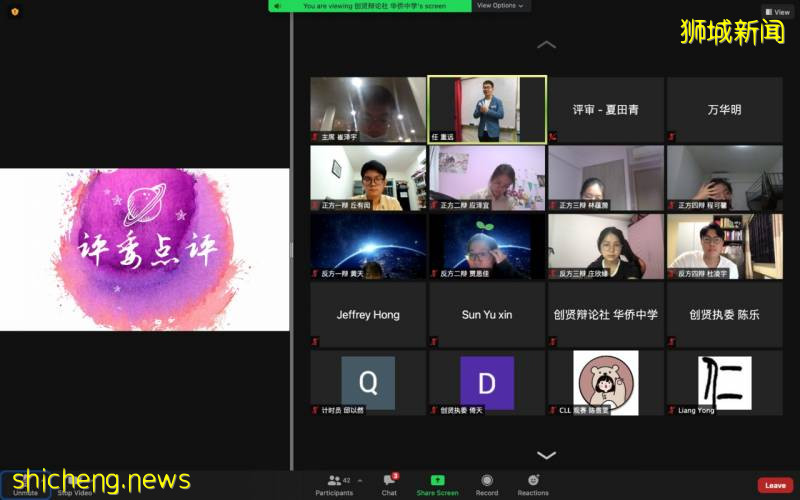Click the shared 评委点评 slide
Image resolution: width=800 pixels, height=500 pixels.
144,249
